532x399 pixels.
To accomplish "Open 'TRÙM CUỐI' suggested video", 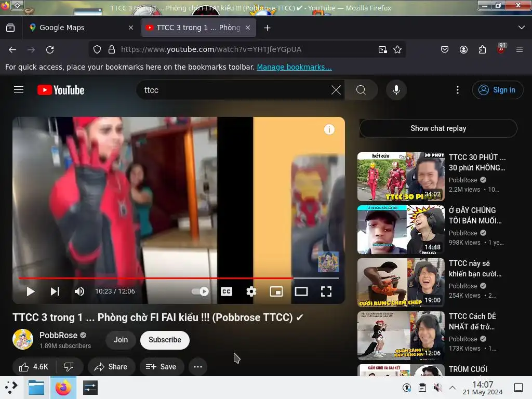I will (468, 369).
